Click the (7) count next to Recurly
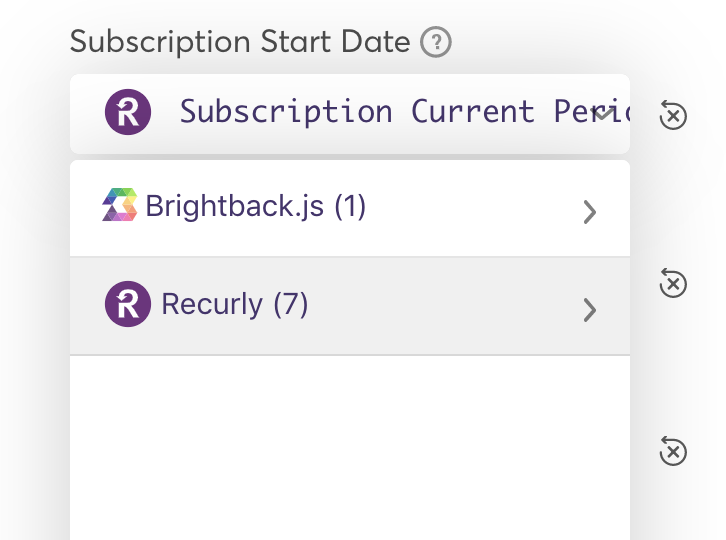Screen dimensions: 726x540 click(290, 304)
